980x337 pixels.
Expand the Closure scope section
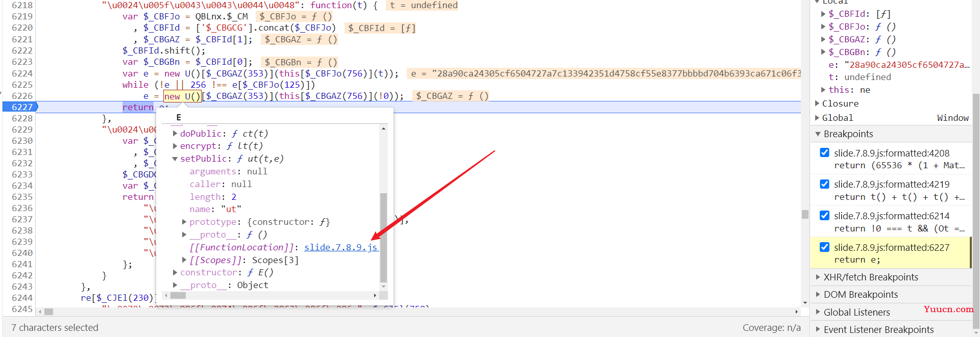point(817,103)
